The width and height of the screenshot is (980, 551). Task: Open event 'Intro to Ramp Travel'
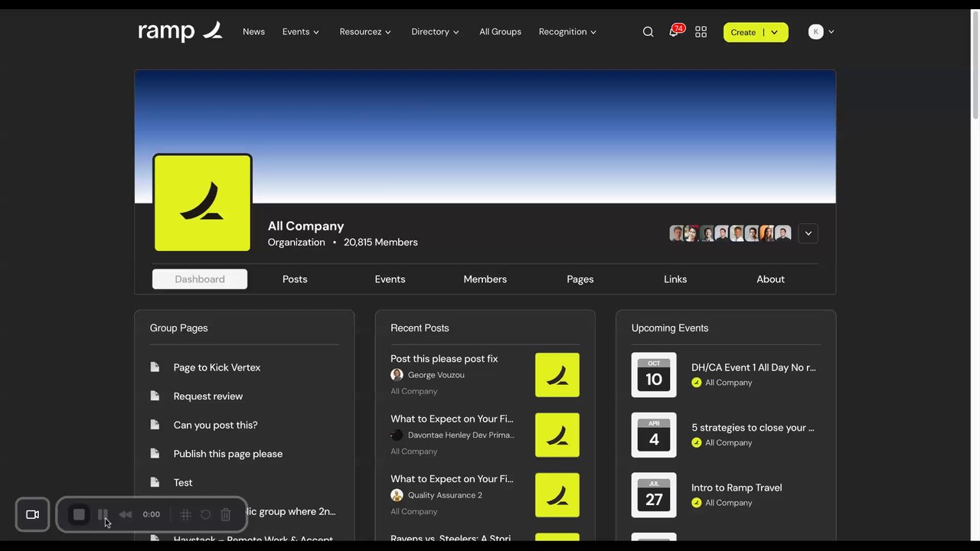pyautogui.click(x=737, y=487)
